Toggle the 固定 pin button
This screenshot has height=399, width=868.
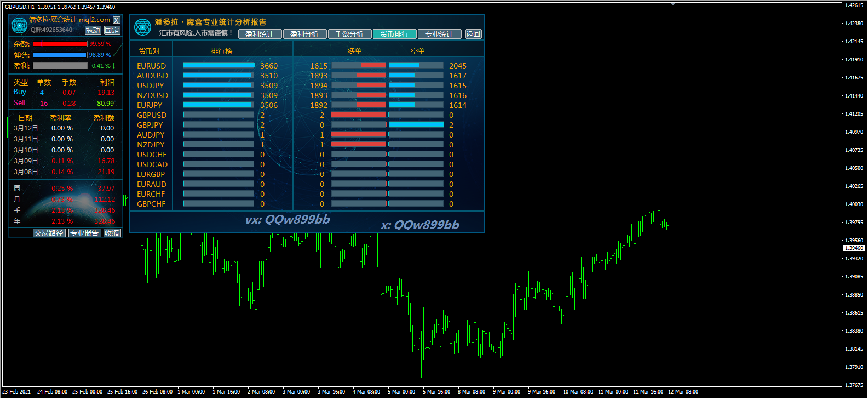pyautogui.click(x=112, y=30)
